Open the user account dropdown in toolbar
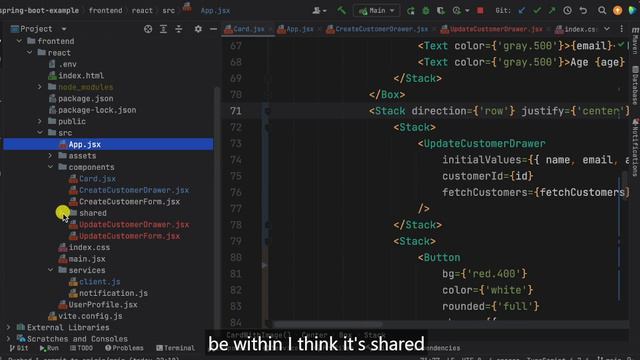Image resolution: width=640 pixels, height=360 pixels. pos(319,11)
